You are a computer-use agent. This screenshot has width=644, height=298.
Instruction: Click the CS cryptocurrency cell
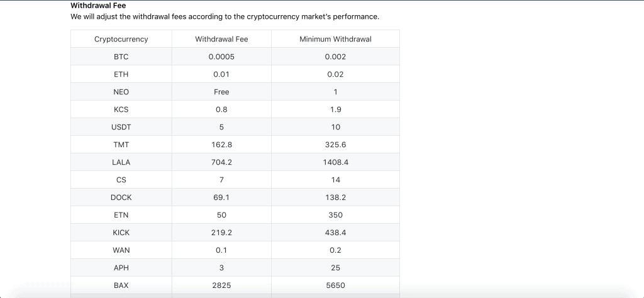121,180
